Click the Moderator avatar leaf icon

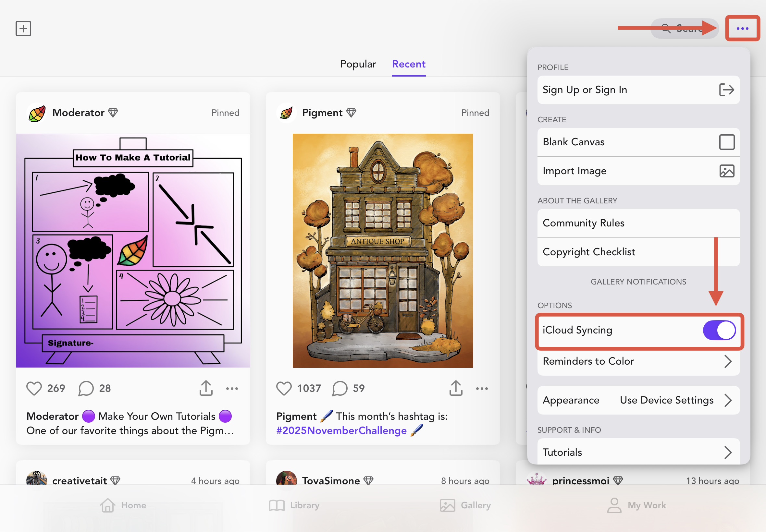[x=37, y=113]
